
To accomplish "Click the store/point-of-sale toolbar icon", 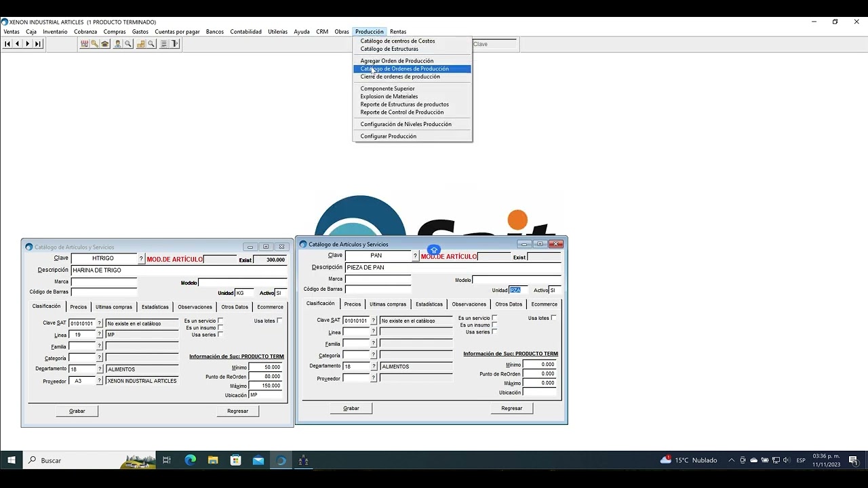I will click(84, 44).
